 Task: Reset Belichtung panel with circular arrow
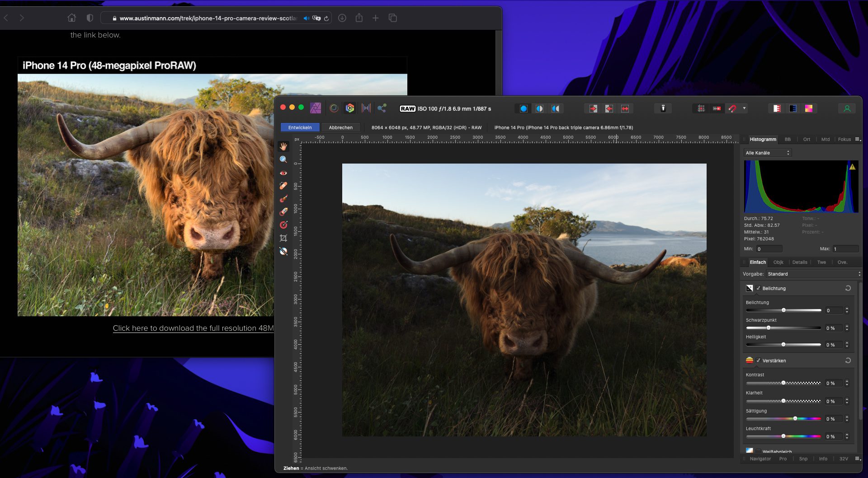pyautogui.click(x=848, y=288)
